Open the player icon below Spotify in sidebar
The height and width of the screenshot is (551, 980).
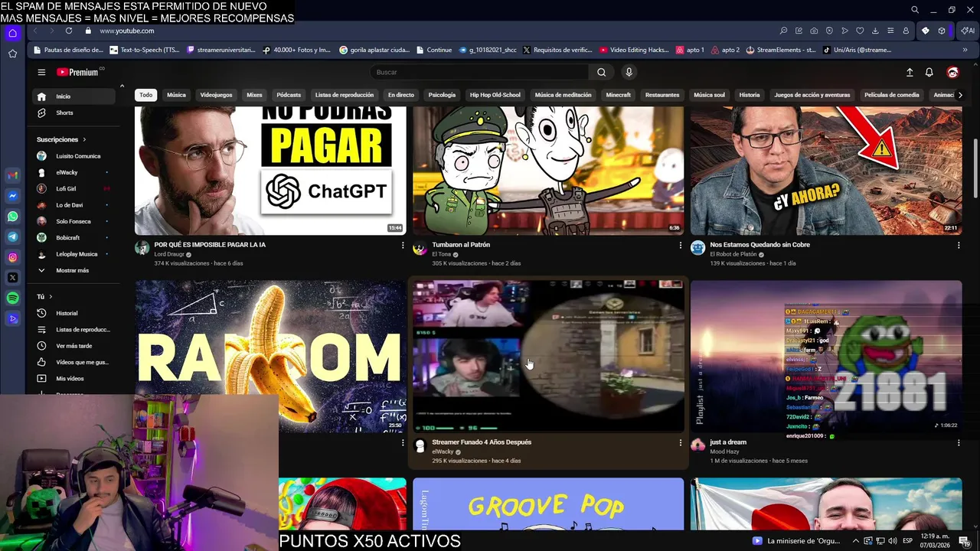(12, 318)
